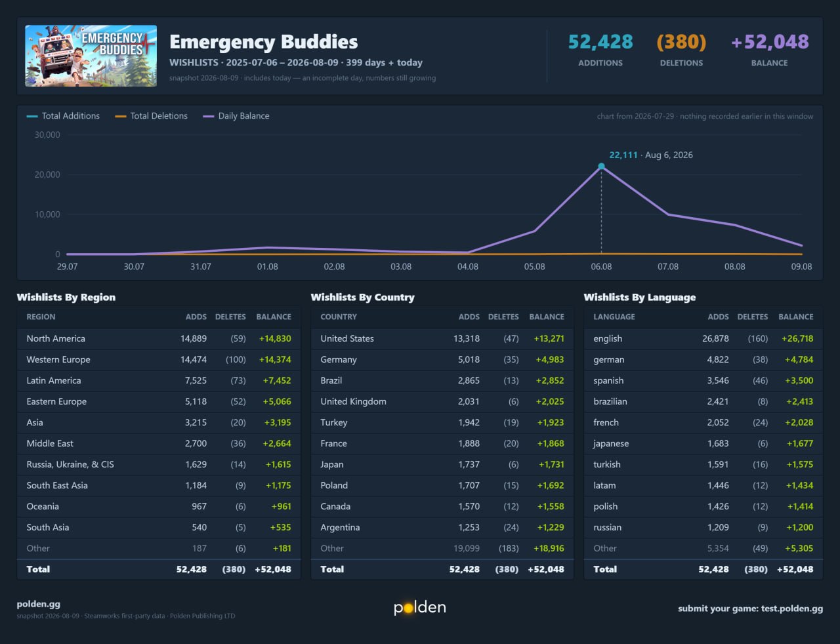Viewport: 840px width, 644px height.
Task: Click the Total Deletions legend color line
Action: pos(121,116)
